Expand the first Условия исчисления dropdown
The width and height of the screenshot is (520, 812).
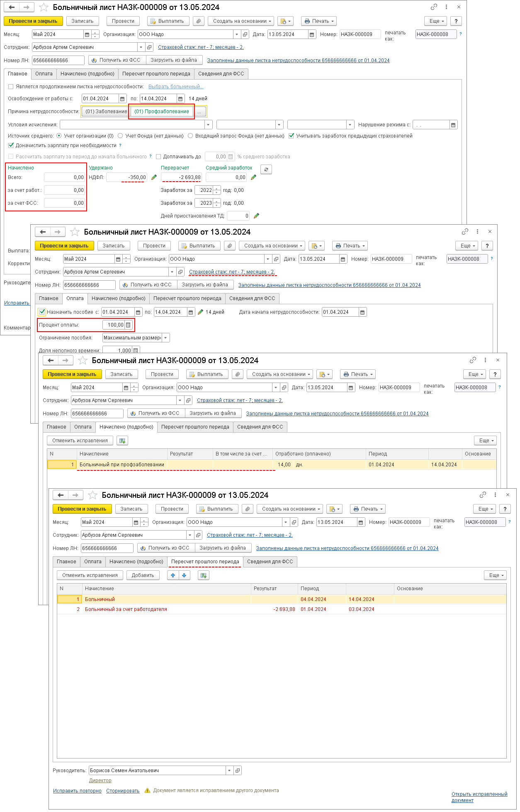pos(209,125)
